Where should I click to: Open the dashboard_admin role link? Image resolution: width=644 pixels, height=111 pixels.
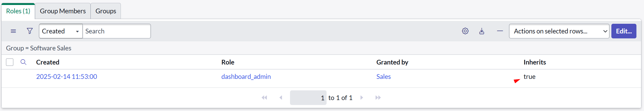[246, 77]
